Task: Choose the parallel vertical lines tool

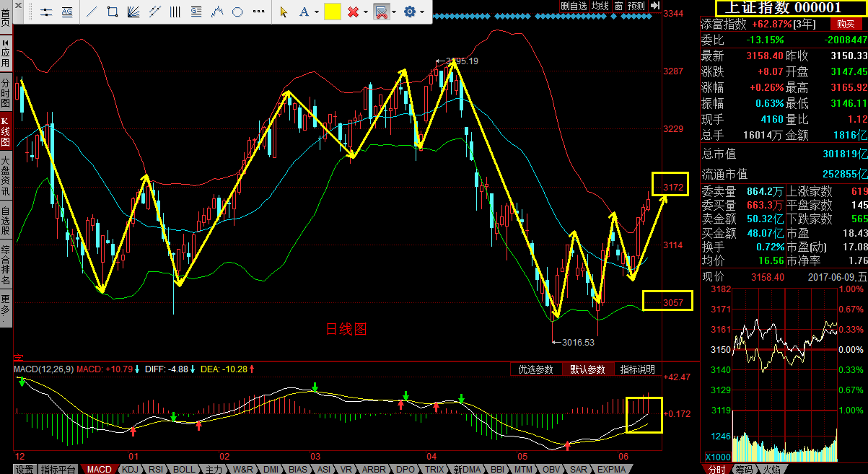Action: pyautogui.click(x=175, y=12)
